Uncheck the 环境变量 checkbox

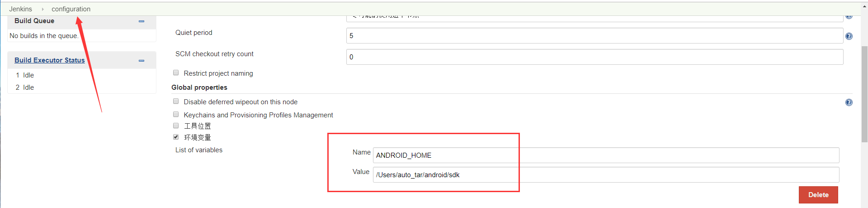tap(176, 137)
